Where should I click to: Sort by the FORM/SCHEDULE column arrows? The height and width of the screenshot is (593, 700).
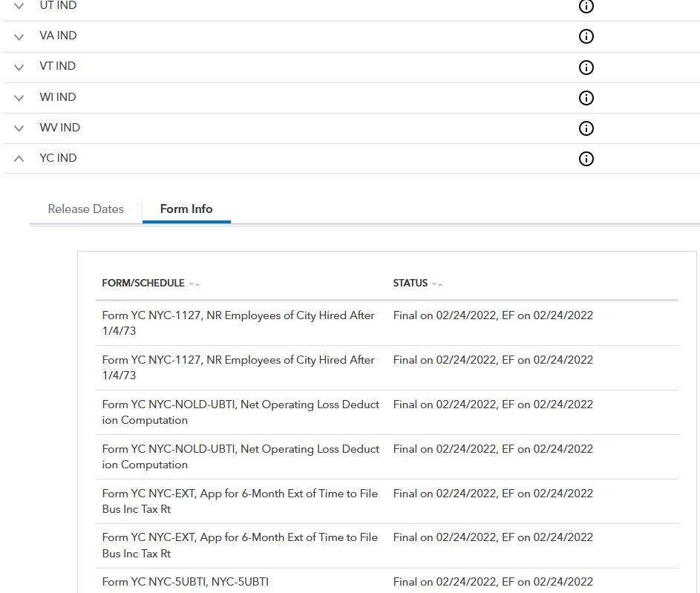point(194,284)
